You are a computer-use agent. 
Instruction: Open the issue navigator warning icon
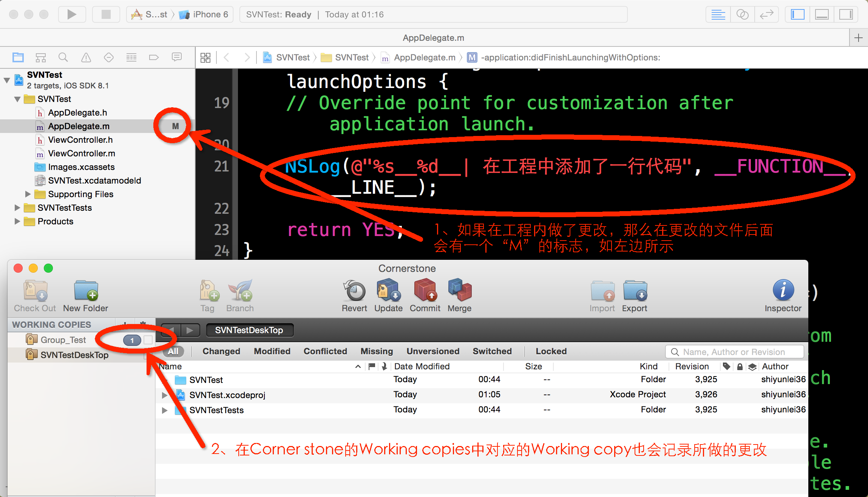[x=86, y=57]
